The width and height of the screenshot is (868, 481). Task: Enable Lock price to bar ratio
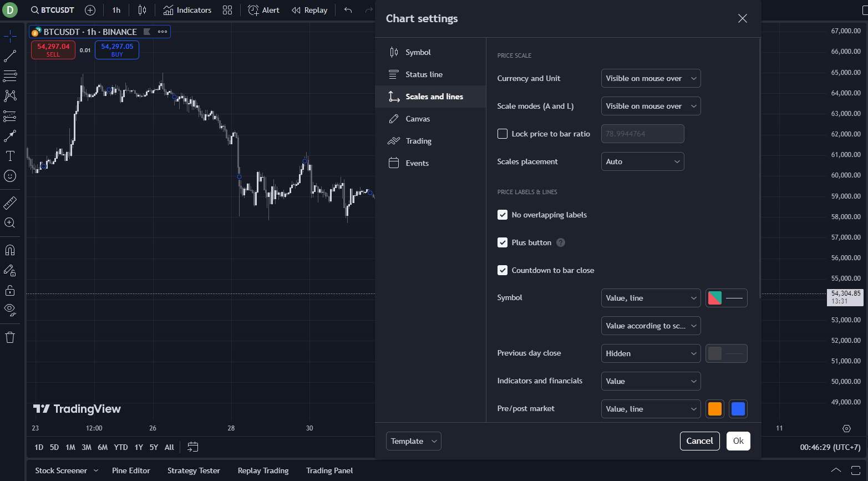[502, 134]
